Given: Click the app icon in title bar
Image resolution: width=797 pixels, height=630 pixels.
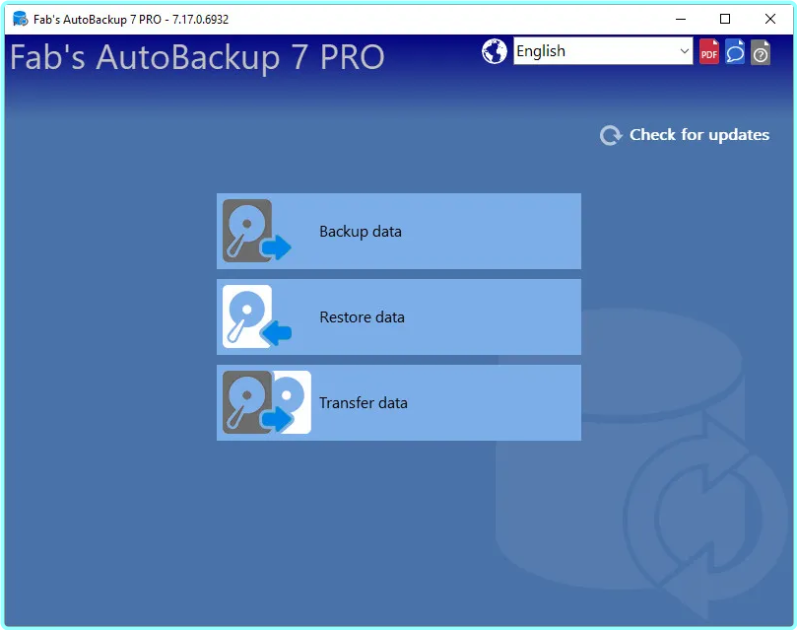Looking at the screenshot, I should coord(19,19).
